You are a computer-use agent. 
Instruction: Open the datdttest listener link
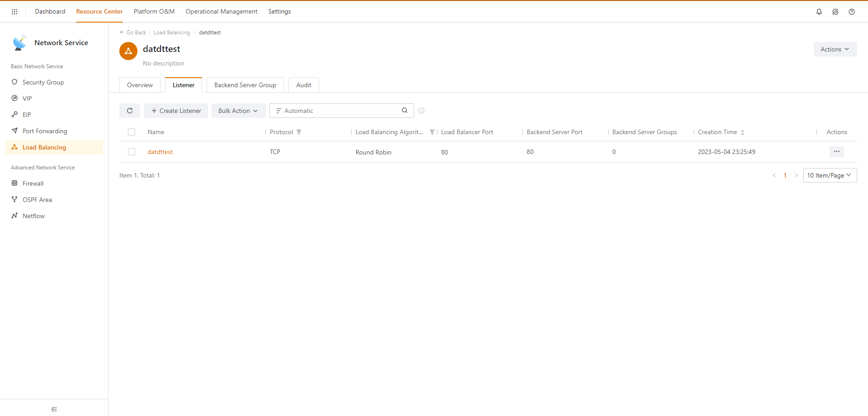point(160,152)
